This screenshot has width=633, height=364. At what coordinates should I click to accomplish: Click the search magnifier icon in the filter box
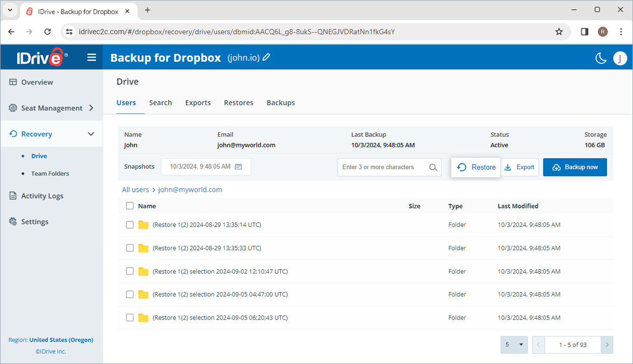[x=433, y=167]
